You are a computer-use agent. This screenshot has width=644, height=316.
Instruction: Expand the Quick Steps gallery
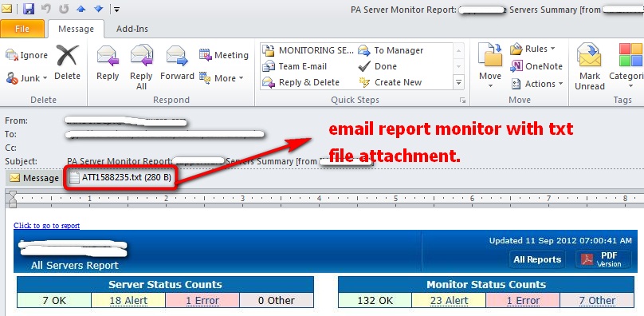tap(459, 82)
